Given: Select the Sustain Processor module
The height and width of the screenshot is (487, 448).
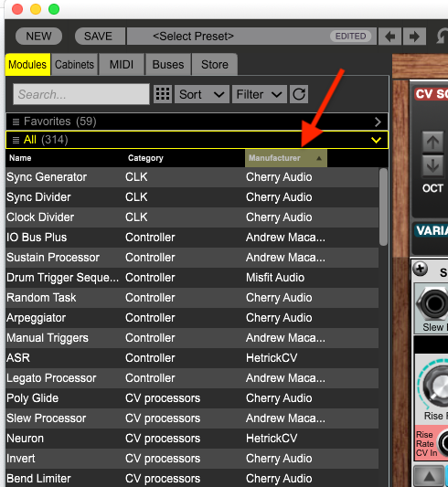Looking at the screenshot, I should (192, 258).
